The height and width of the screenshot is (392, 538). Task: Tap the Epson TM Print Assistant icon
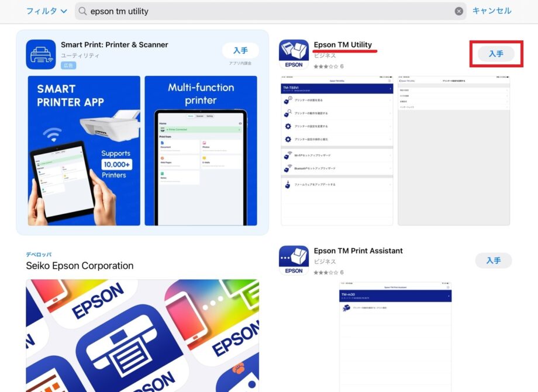(294, 260)
